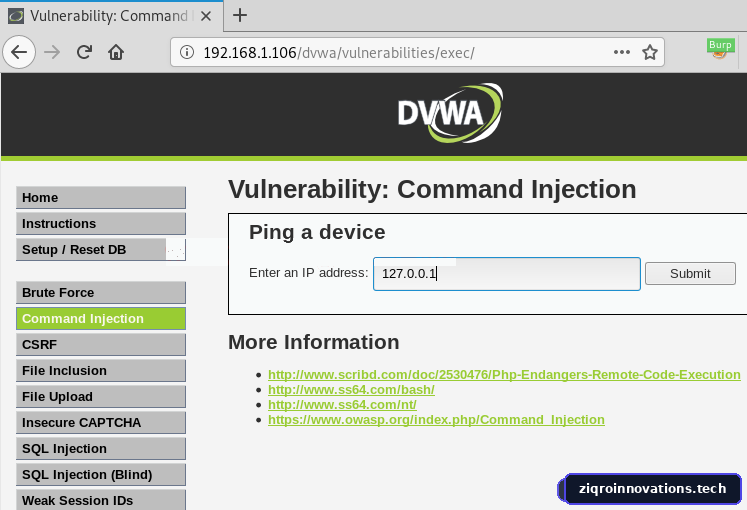Open the page actions three-dots menu
This screenshot has height=510, width=747.
point(622,52)
